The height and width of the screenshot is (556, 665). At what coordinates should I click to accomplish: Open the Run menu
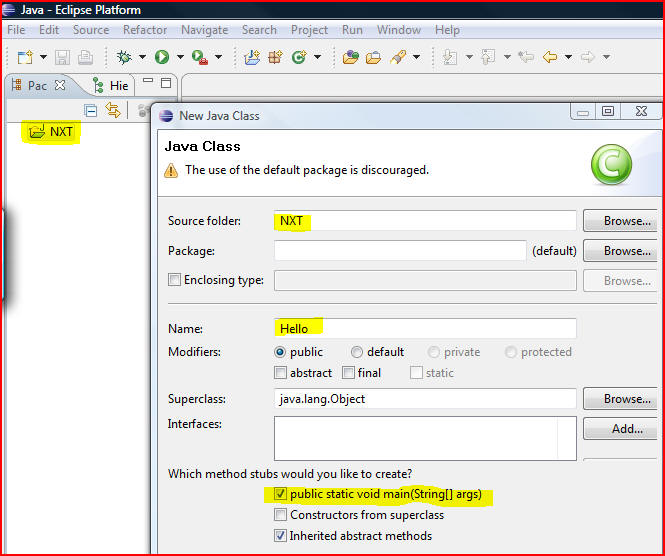pos(352,30)
